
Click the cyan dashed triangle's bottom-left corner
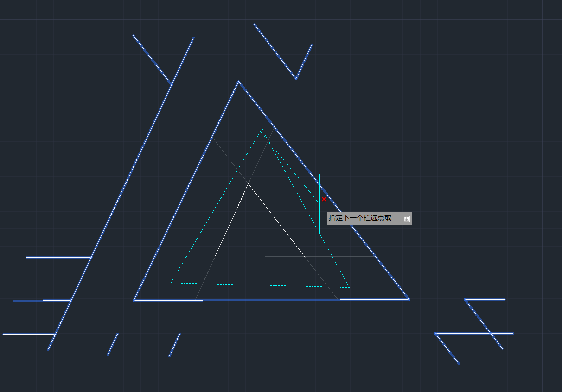pos(171,282)
